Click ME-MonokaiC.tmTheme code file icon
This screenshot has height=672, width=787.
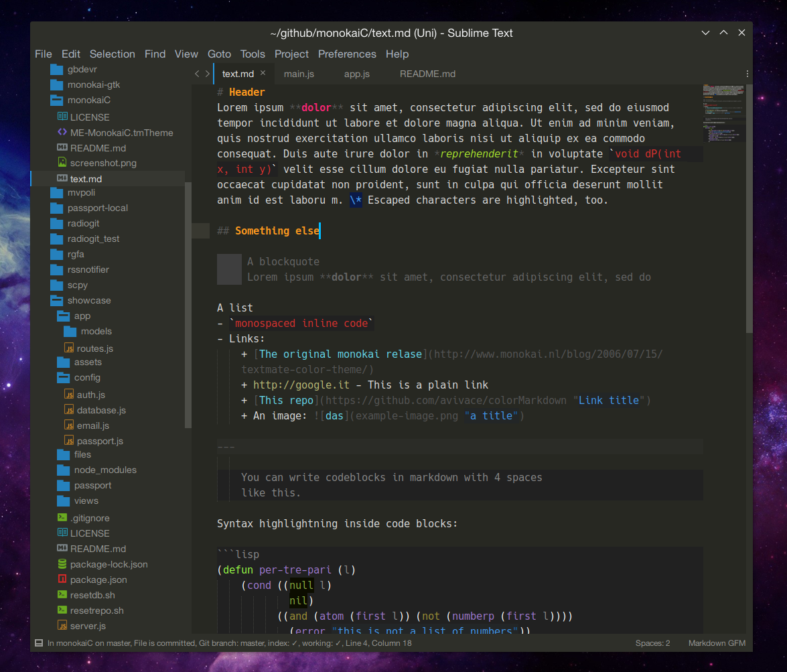62,132
